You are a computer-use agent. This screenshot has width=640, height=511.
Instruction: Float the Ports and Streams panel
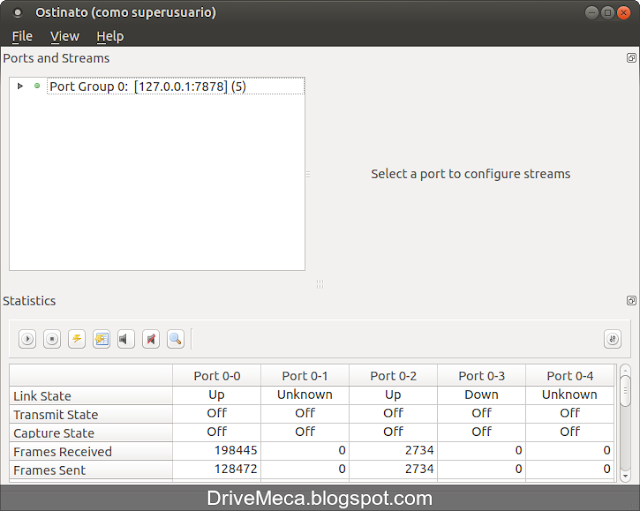click(x=631, y=58)
